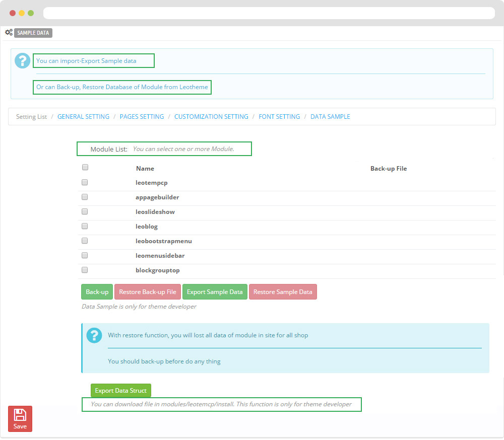Click 'You can import-Export Sample data' text
Viewport: 504px width, 440px height.
click(86, 61)
